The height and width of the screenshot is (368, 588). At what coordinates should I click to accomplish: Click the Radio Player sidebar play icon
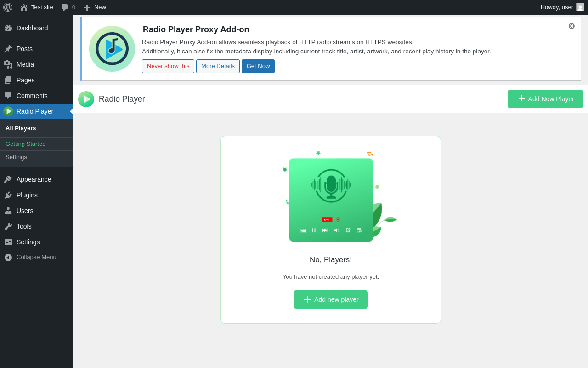(x=8, y=111)
